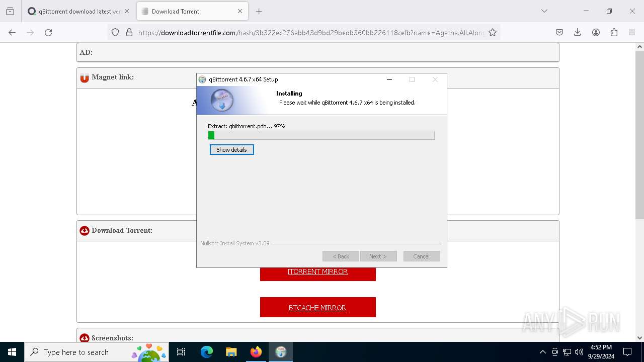
Task: Open the Firefox downloads panel
Action: point(578,32)
